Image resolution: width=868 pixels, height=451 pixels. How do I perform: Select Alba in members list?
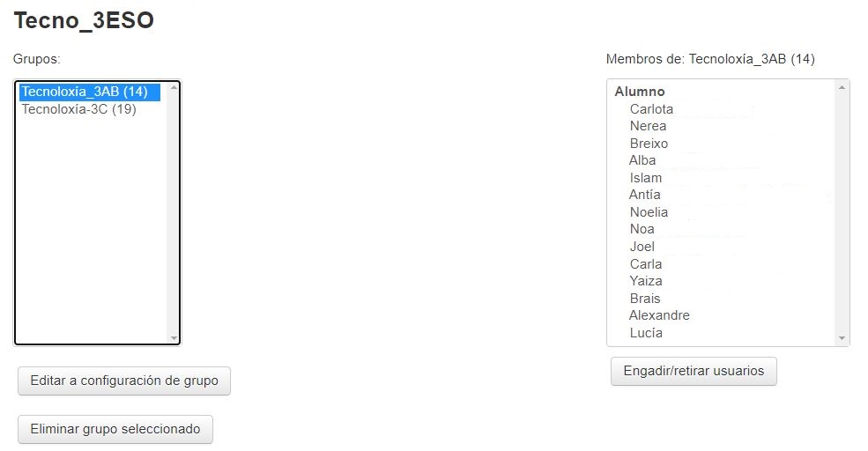642,160
